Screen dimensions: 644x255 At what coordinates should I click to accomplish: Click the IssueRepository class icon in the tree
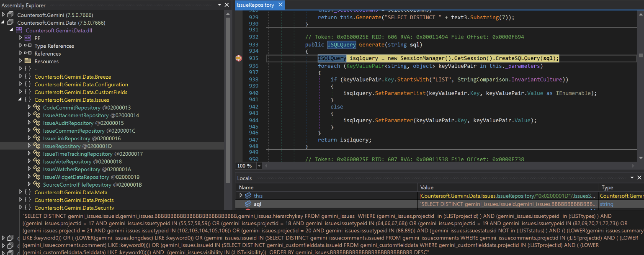36,146
